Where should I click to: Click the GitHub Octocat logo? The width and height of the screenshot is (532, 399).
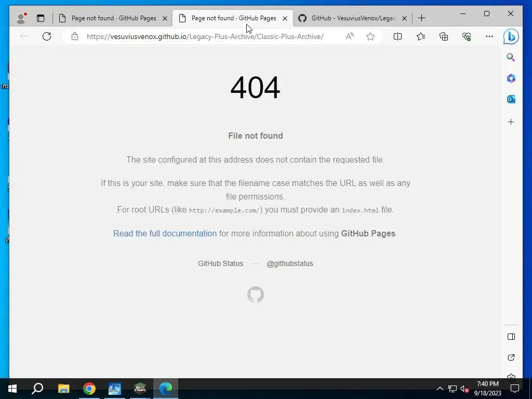(256, 294)
